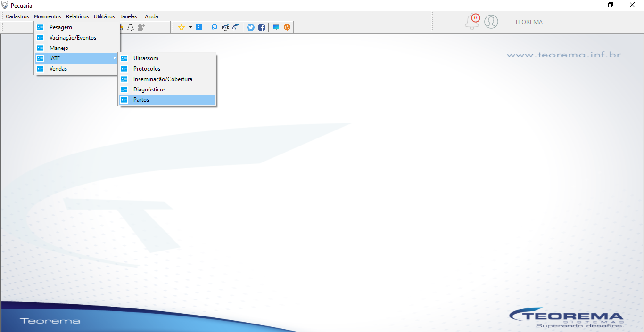Expand the favorites dropdown arrow
Viewport: 644px width, 332px height.
click(x=190, y=27)
